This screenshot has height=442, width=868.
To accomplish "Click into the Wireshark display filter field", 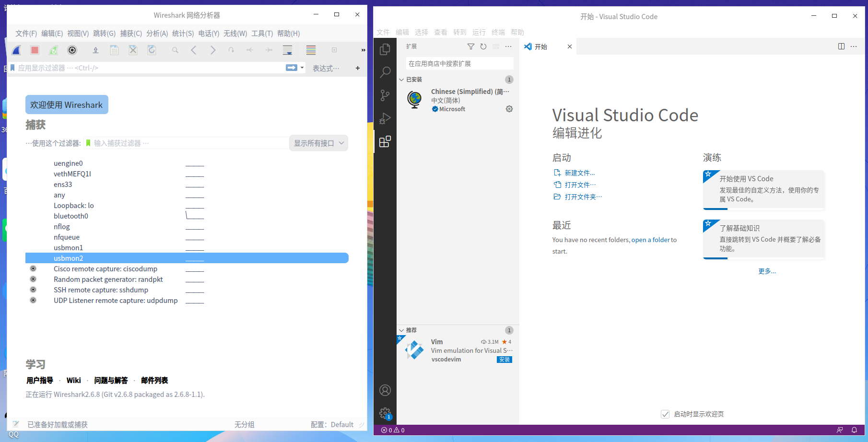I will click(151, 68).
